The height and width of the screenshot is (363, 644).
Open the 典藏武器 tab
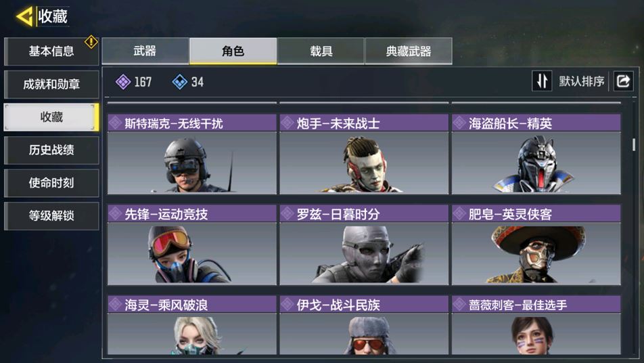[x=409, y=51]
